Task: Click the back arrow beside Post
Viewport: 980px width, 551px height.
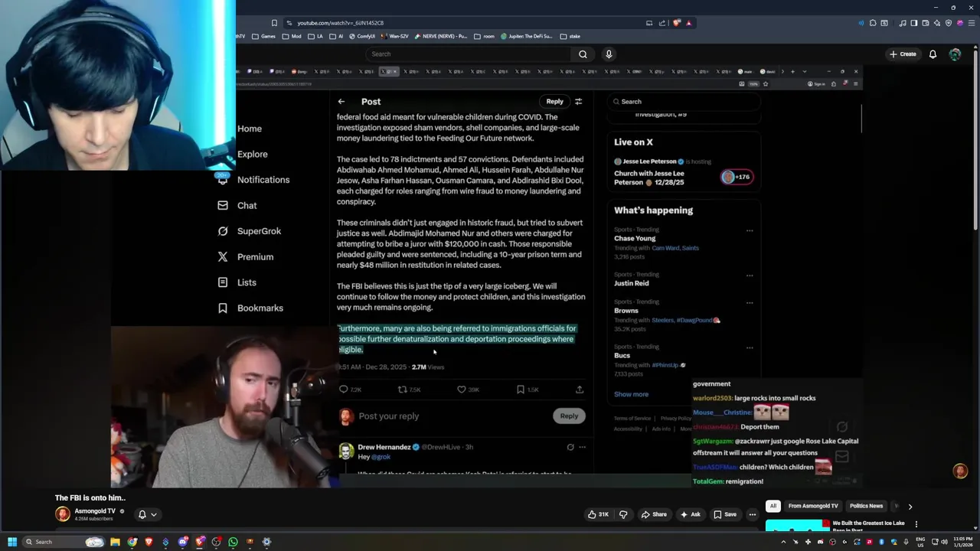Action: point(341,101)
